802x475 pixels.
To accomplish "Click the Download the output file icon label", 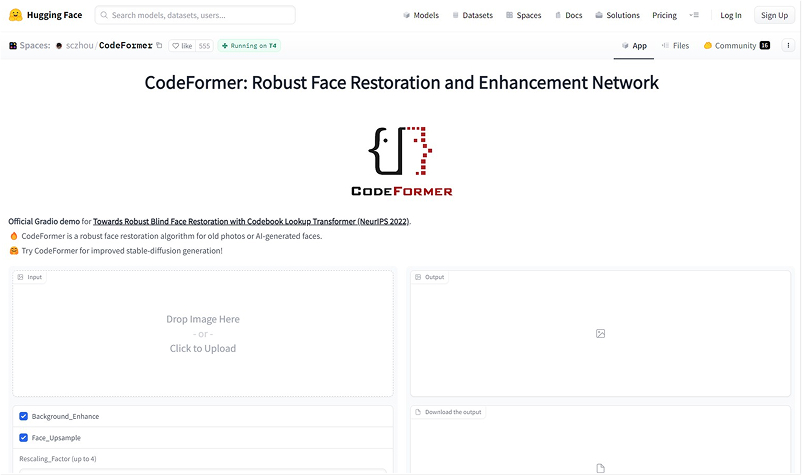I will point(418,412).
